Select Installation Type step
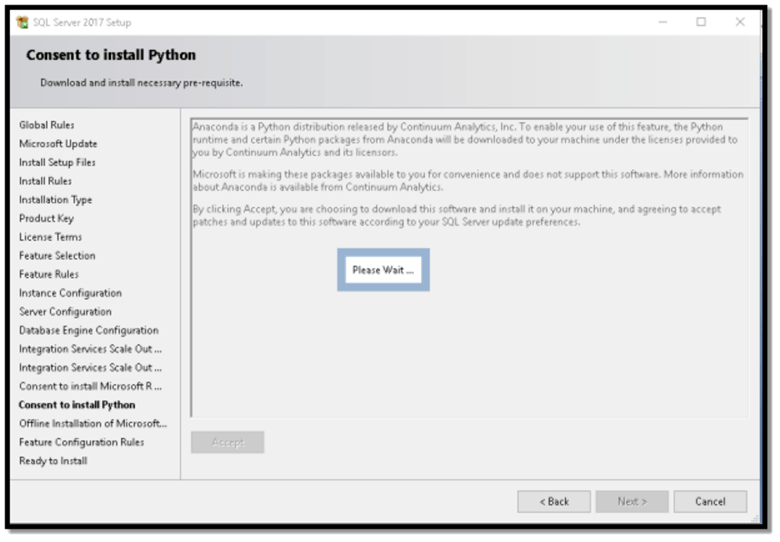Image resolution: width=780 pixels, height=542 pixels. point(56,200)
